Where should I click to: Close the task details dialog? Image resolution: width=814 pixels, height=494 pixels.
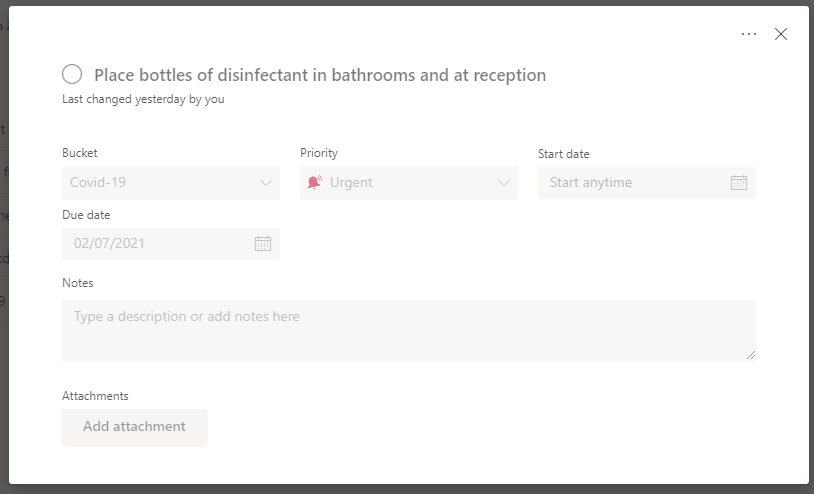coord(781,34)
